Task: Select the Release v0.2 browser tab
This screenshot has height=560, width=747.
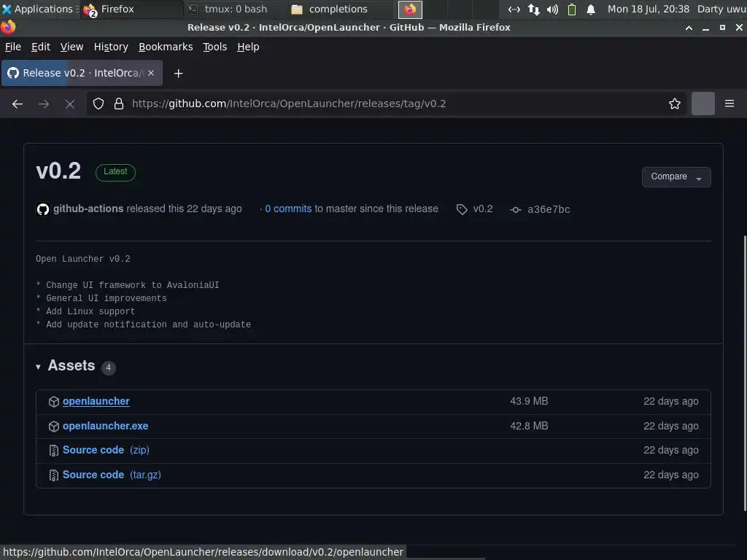Action: (x=82, y=73)
